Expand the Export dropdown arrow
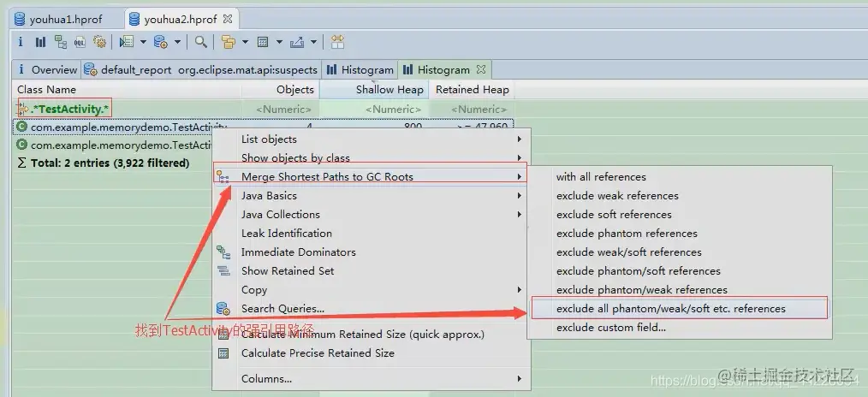Screen dimensions: 868x397 click(313, 41)
